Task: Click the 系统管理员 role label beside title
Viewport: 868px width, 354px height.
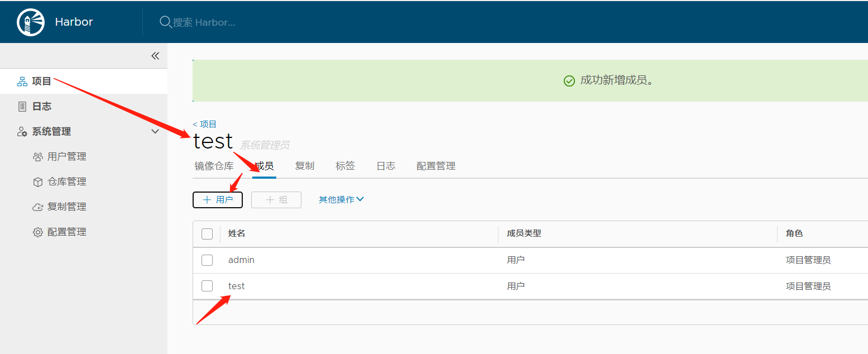Action: [x=265, y=146]
